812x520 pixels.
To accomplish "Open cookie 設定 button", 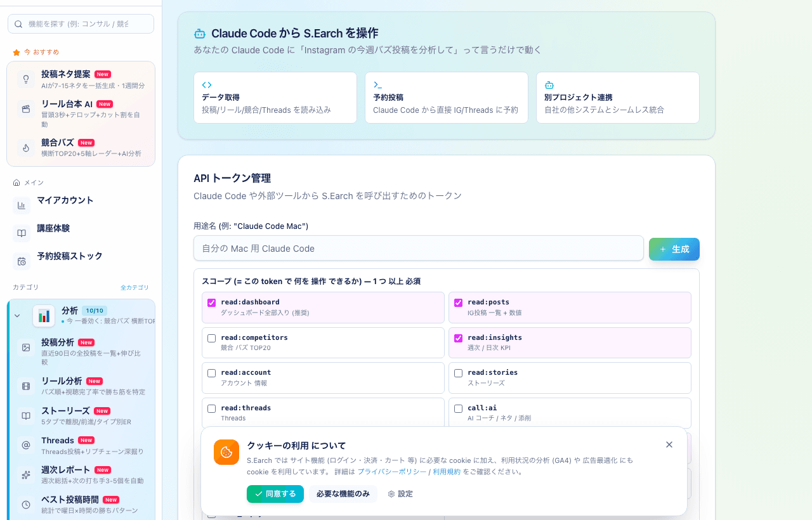I will pyautogui.click(x=400, y=494).
